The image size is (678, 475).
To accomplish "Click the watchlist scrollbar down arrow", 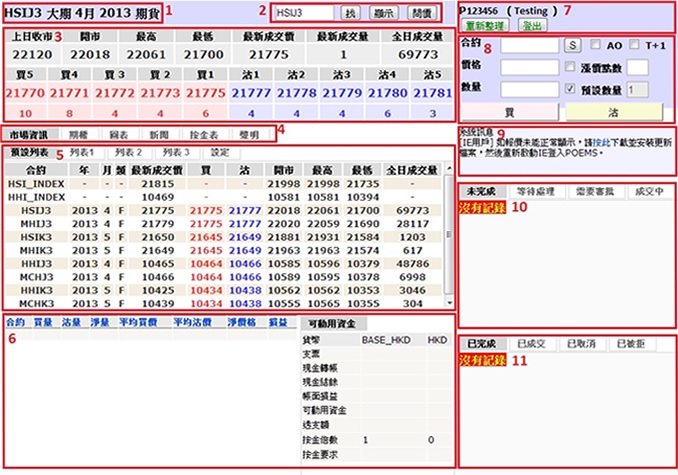I will (x=447, y=305).
